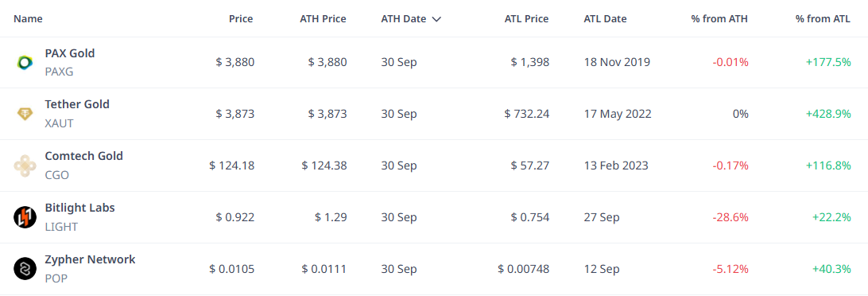This screenshot has width=868, height=296.
Task: Open the PAX Gold name link
Action: pos(70,53)
